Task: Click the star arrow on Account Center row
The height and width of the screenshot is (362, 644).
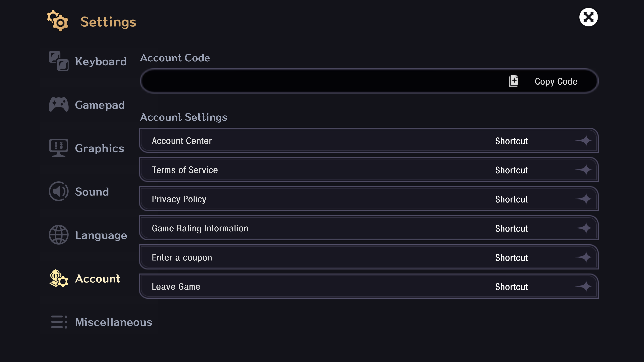Action: click(x=583, y=141)
